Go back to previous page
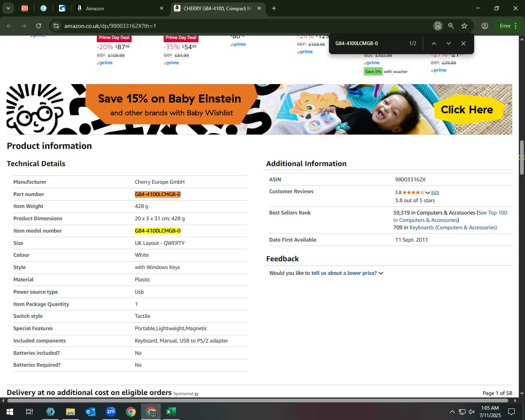Viewport: 525px width, 420px height. pos(9,26)
